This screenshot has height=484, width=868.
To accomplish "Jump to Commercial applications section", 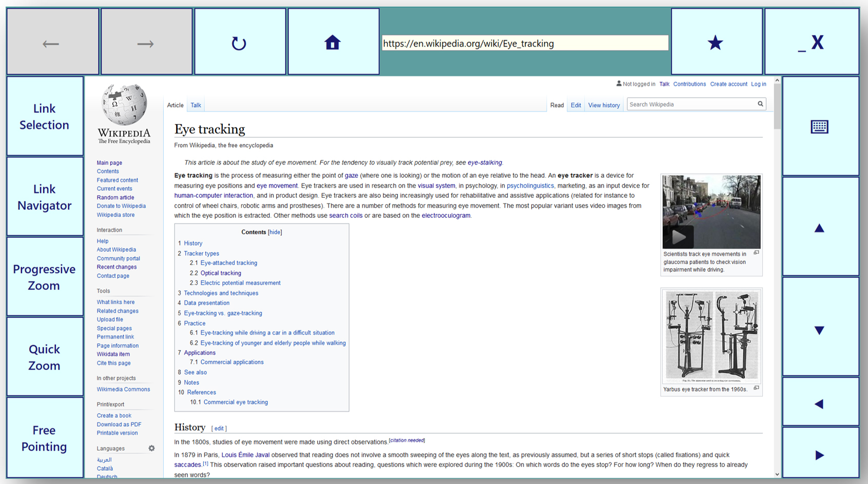I will click(x=232, y=362).
